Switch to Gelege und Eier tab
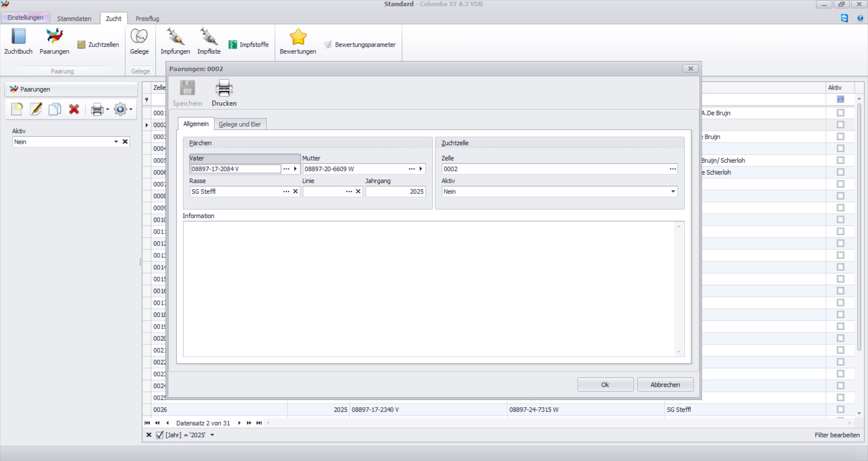 (x=240, y=124)
